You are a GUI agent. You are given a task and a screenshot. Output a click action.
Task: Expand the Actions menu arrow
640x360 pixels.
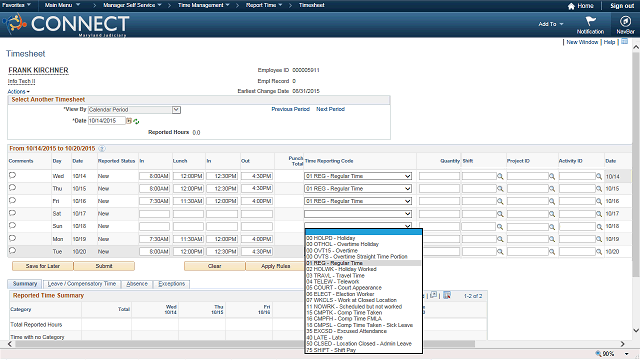pos(28,92)
